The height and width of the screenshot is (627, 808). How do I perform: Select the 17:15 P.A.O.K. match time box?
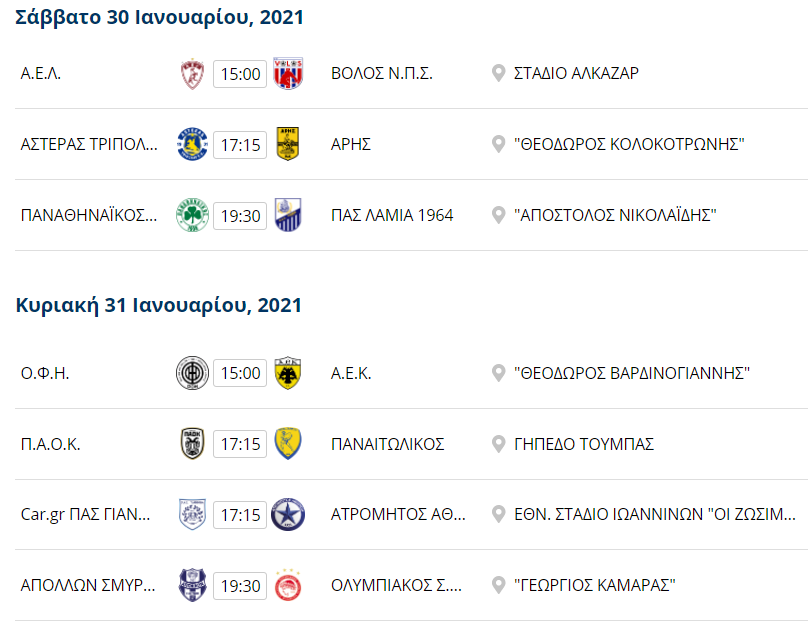[x=240, y=444]
